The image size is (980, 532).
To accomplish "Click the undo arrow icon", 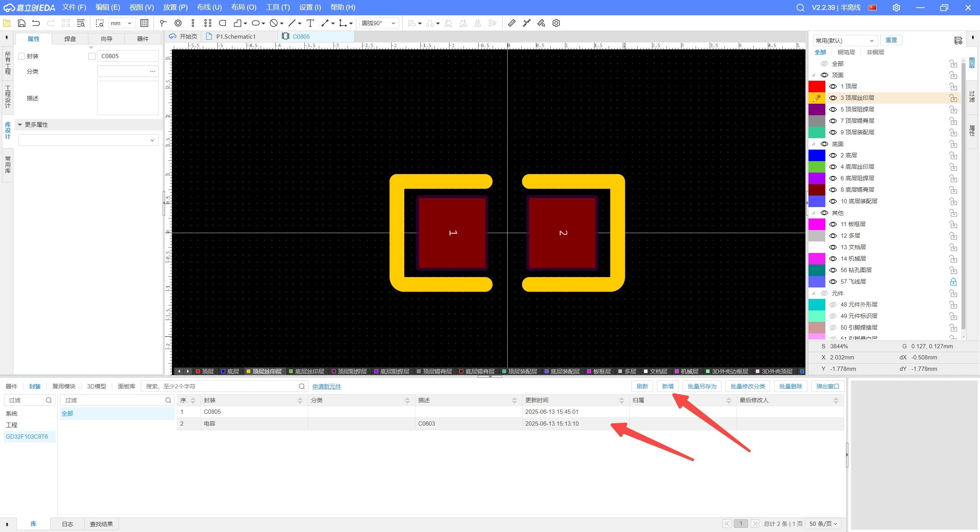I will point(36,23).
